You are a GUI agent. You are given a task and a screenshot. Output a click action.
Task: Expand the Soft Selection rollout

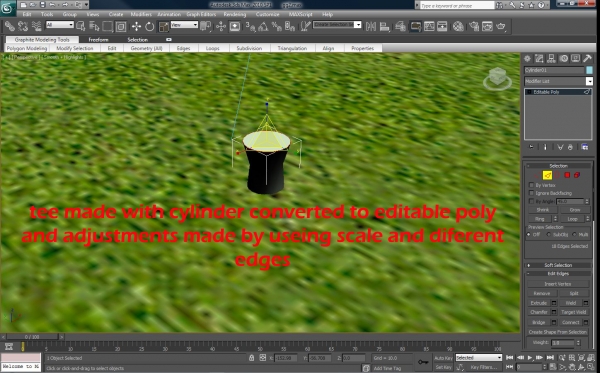[558, 265]
